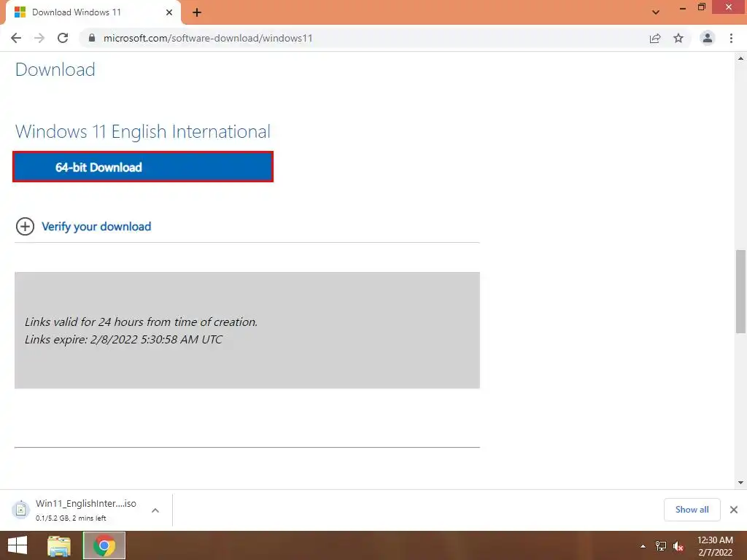This screenshot has height=560, width=747.
Task: Close the downloads bar
Action: (734, 510)
